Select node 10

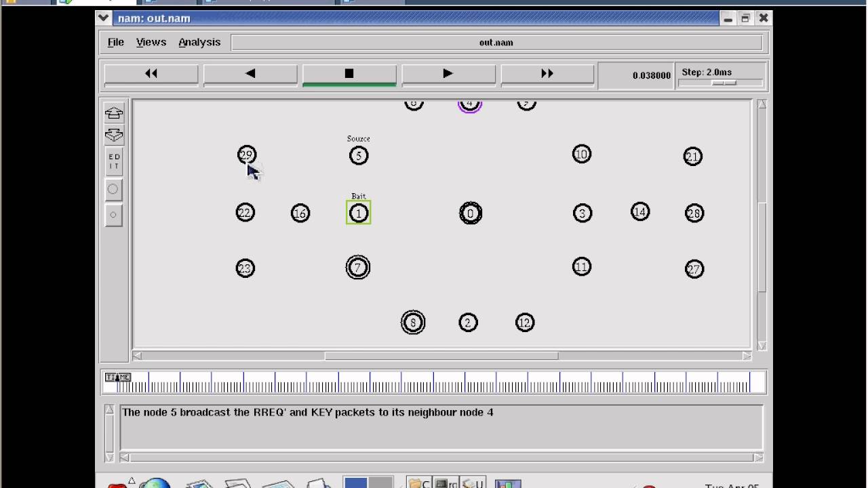point(582,155)
